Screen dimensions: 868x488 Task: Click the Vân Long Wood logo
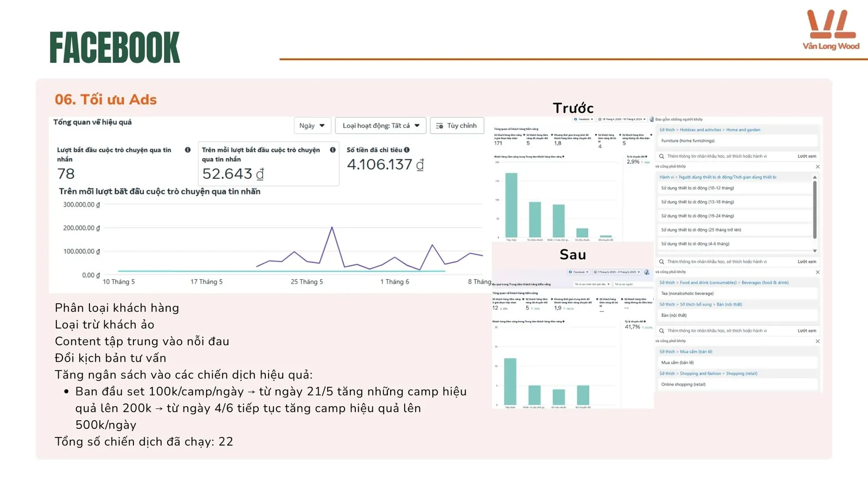[x=831, y=30]
